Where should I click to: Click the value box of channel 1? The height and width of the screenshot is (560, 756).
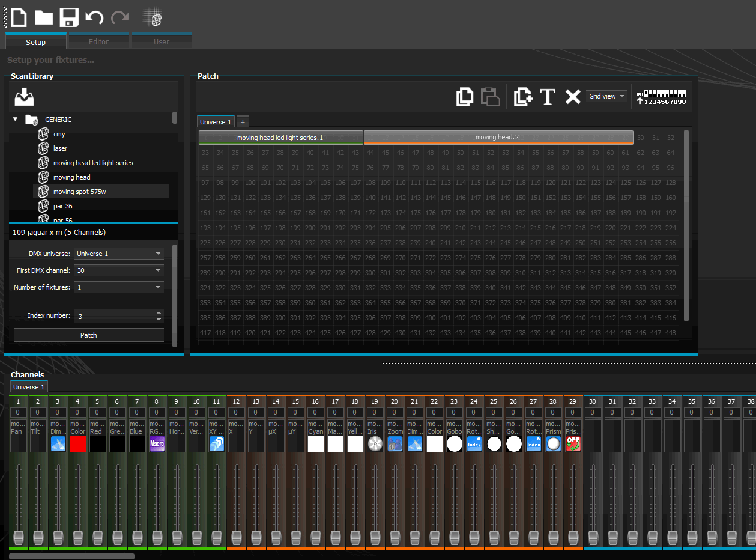point(18,413)
